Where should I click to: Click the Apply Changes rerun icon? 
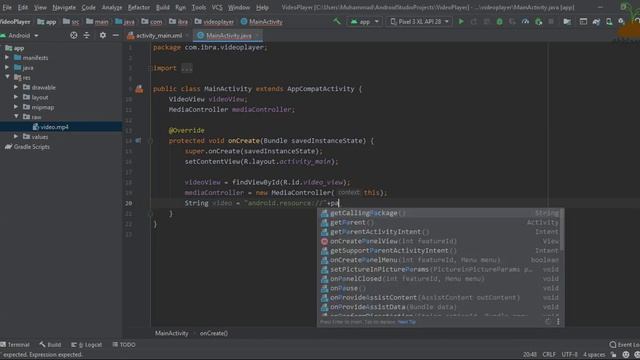(x=474, y=22)
